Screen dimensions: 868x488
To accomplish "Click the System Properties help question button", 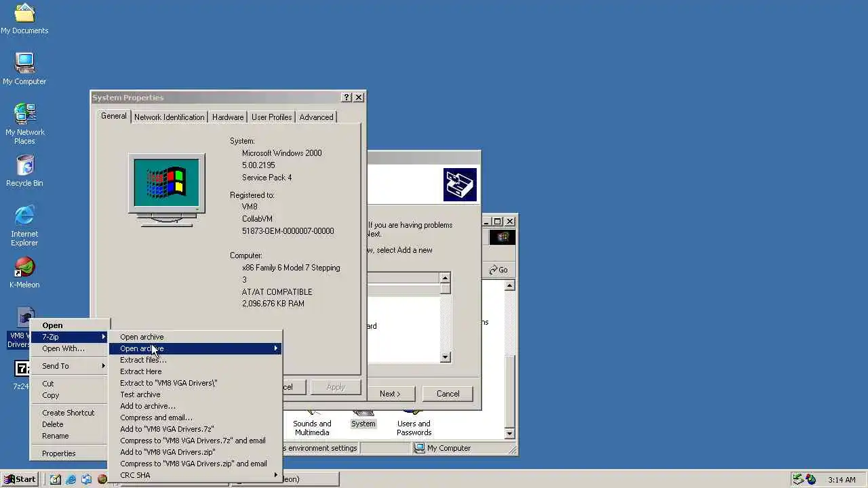I will pyautogui.click(x=347, y=98).
